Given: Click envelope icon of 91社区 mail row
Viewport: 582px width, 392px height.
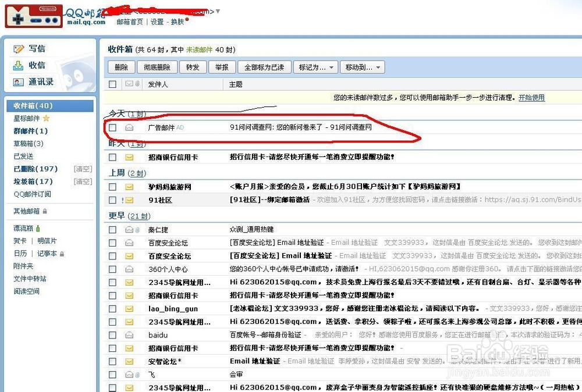Looking at the screenshot, I should tap(129, 200).
